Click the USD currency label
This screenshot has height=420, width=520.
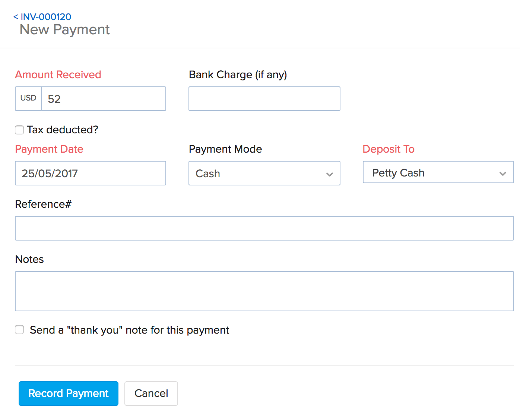(x=28, y=98)
